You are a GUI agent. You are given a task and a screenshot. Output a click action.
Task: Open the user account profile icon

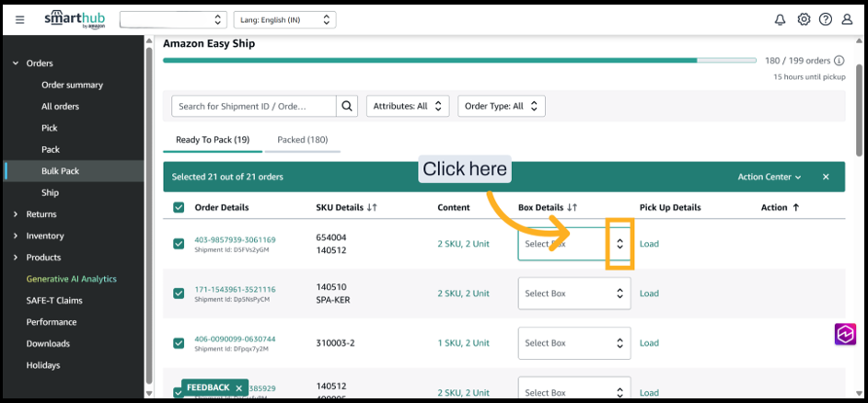pyautogui.click(x=848, y=19)
